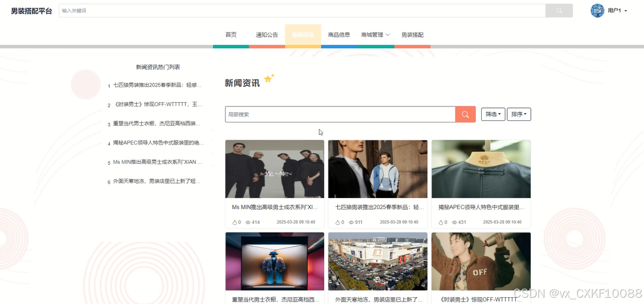Click card title 外面天寒地冻，男装店里已上新了

[x=379, y=300]
